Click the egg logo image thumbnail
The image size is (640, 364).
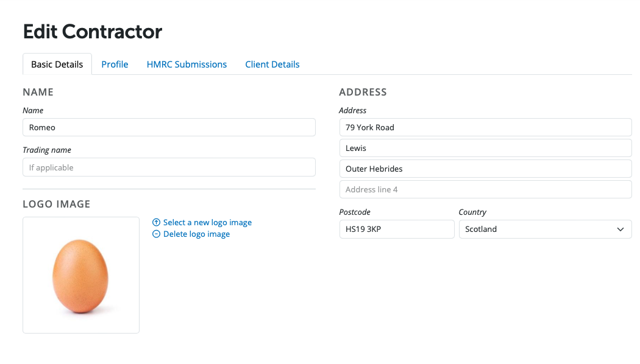(81, 275)
